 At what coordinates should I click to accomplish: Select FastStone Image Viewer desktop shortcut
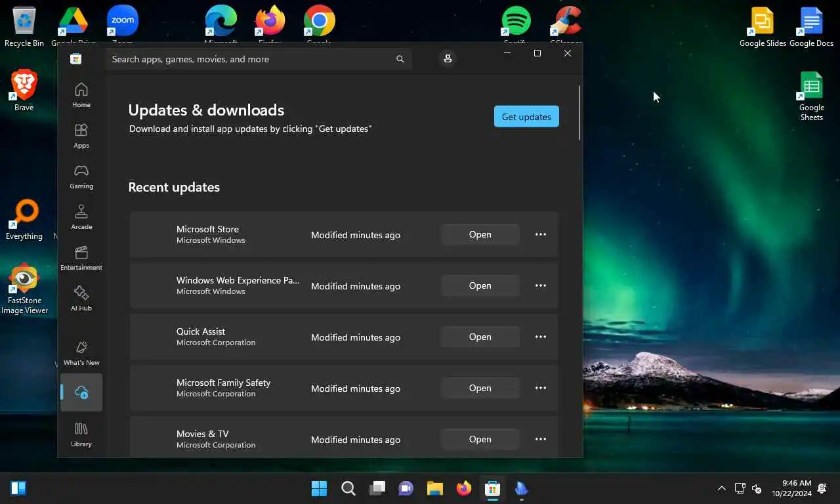click(24, 289)
